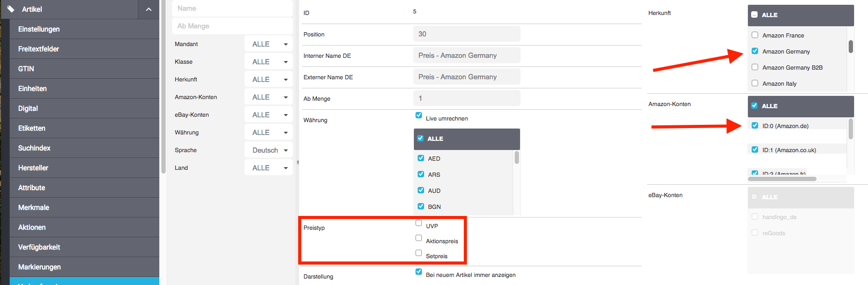Uncheck ID:0 (Amazon.de) account

[755, 126]
